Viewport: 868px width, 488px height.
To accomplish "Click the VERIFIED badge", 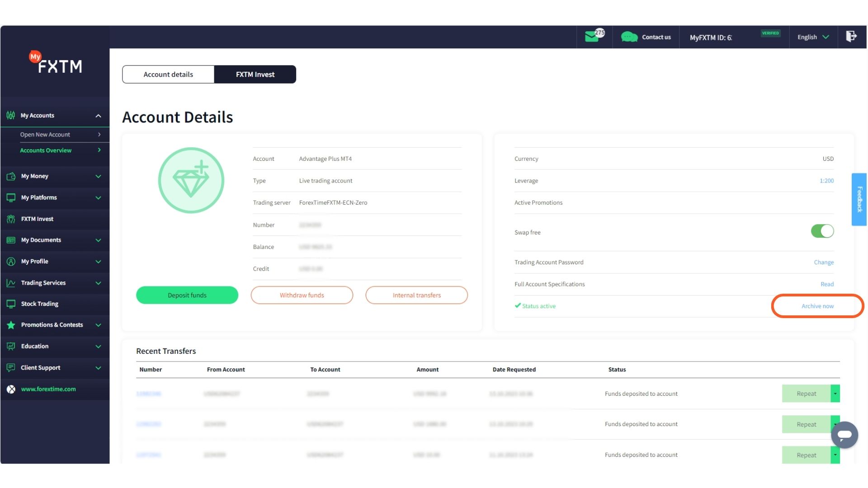I will point(770,33).
